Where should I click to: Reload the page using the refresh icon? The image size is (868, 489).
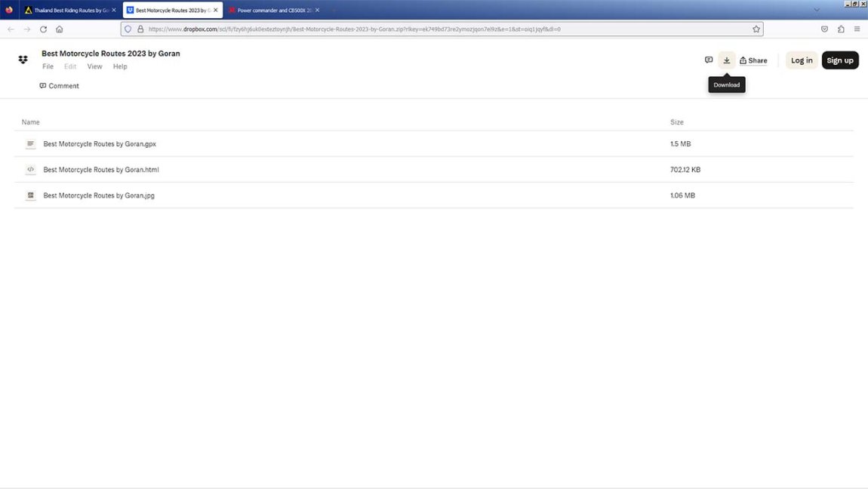click(x=43, y=29)
